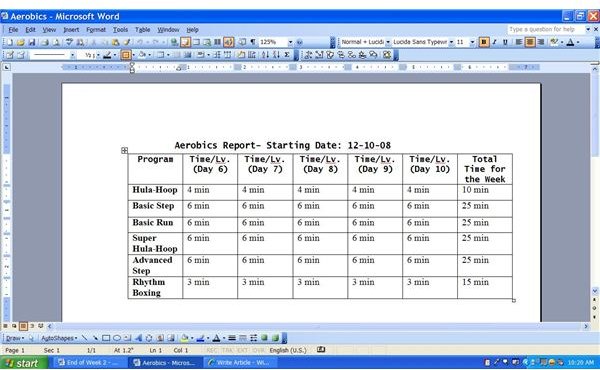This screenshot has height=370, width=600.
Task: Toggle Italic formatting
Action: [x=494, y=42]
